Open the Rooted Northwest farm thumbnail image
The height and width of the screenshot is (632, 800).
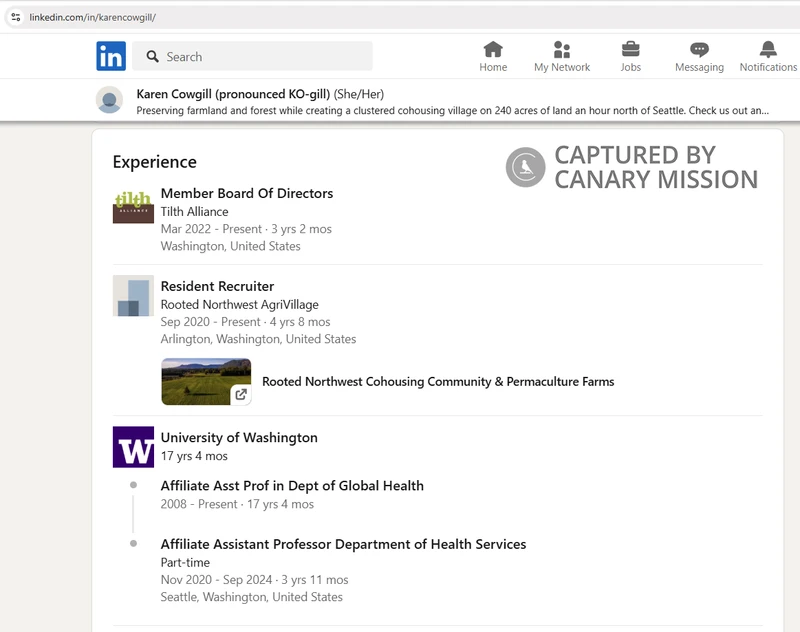tap(206, 382)
